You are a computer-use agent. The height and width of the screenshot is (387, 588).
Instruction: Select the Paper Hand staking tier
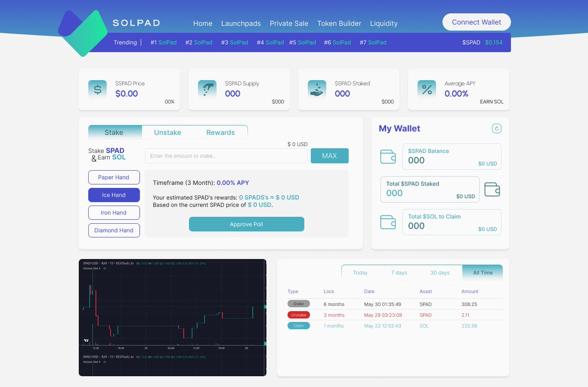[114, 177]
